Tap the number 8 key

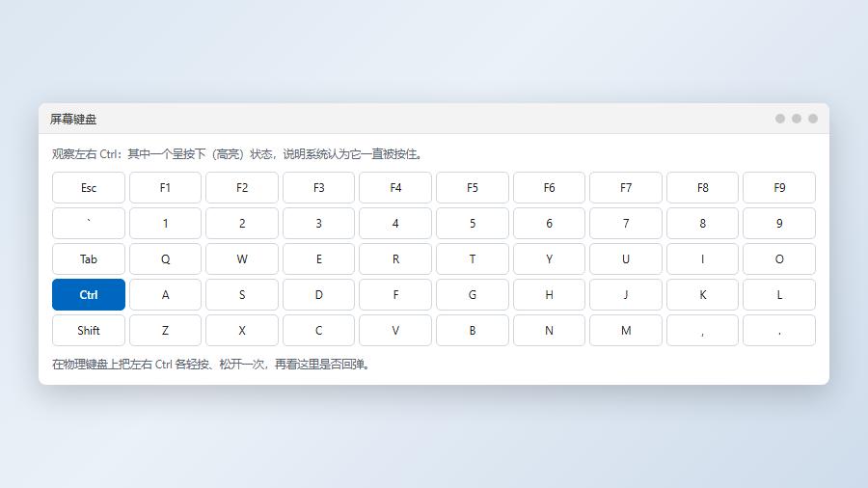coord(702,224)
